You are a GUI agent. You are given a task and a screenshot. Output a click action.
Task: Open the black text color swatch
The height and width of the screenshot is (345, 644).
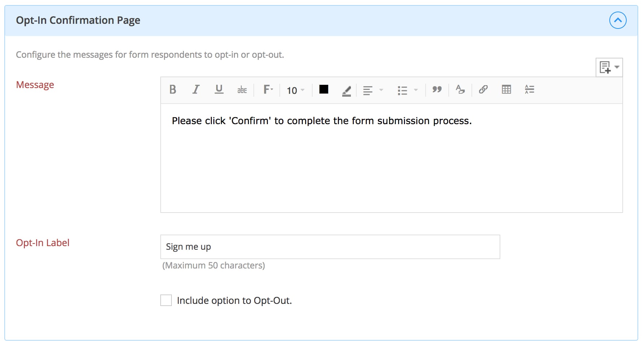pos(323,89)
